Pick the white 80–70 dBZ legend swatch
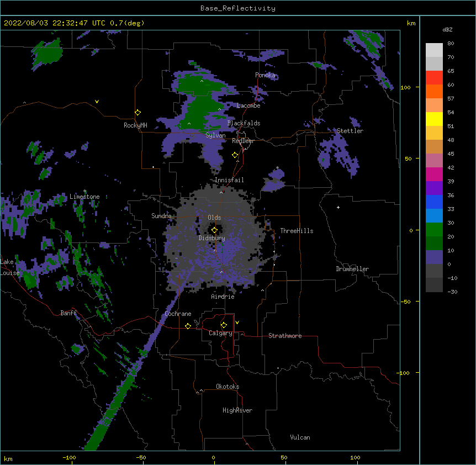Image resolution: width=476 pixels, height=465 pixels. click(x=434, y=50)
